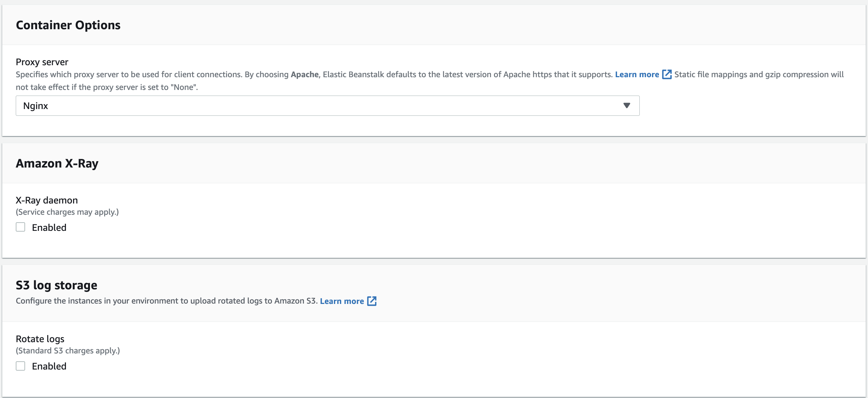Click the X-Ray daemon label

[47, 200]
